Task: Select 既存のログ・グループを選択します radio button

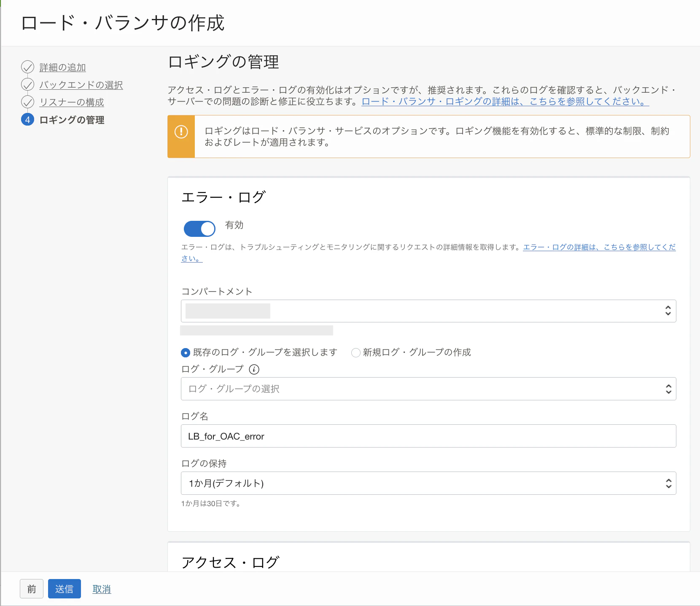Action: coord(186,352)
